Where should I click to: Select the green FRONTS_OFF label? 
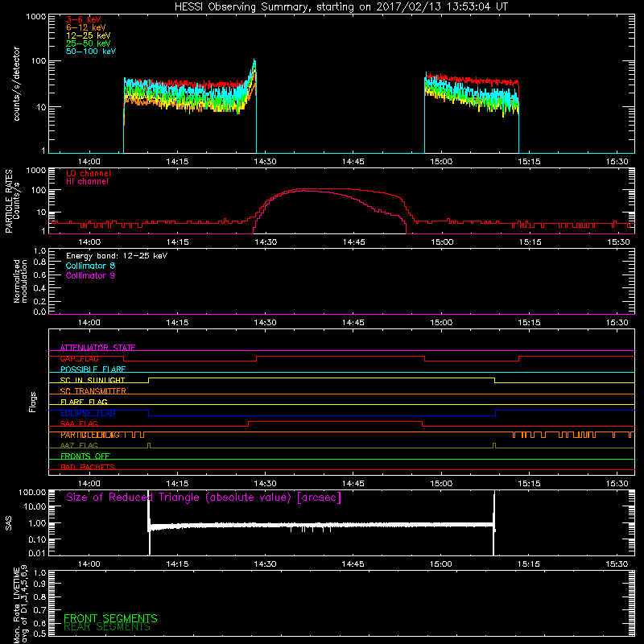85,456
